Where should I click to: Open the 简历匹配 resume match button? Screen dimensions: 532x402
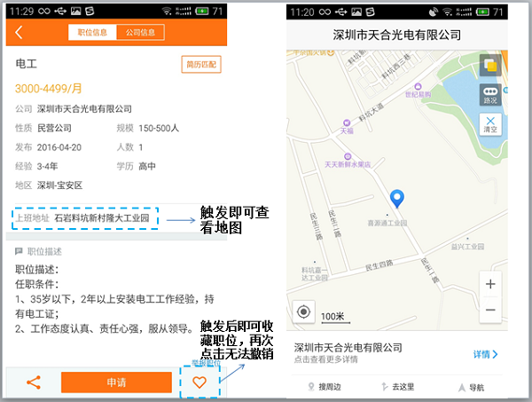[201, 65]
